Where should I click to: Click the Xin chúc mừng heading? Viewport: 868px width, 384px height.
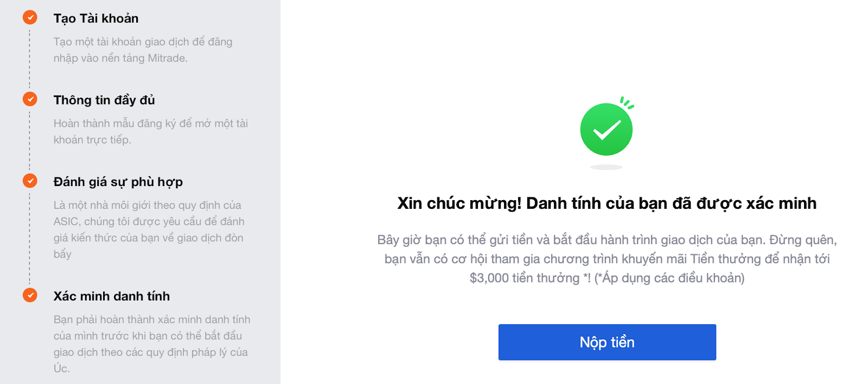(x=607, y=203)
